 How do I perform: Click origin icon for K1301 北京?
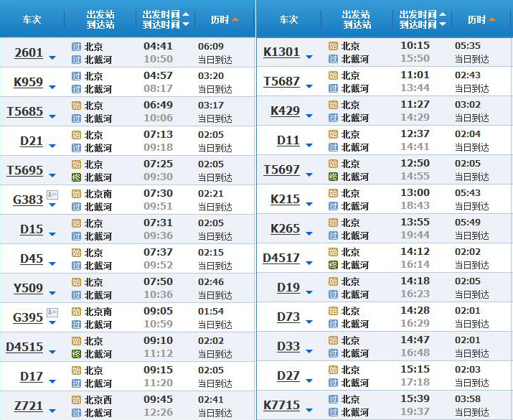pos(333,46)
